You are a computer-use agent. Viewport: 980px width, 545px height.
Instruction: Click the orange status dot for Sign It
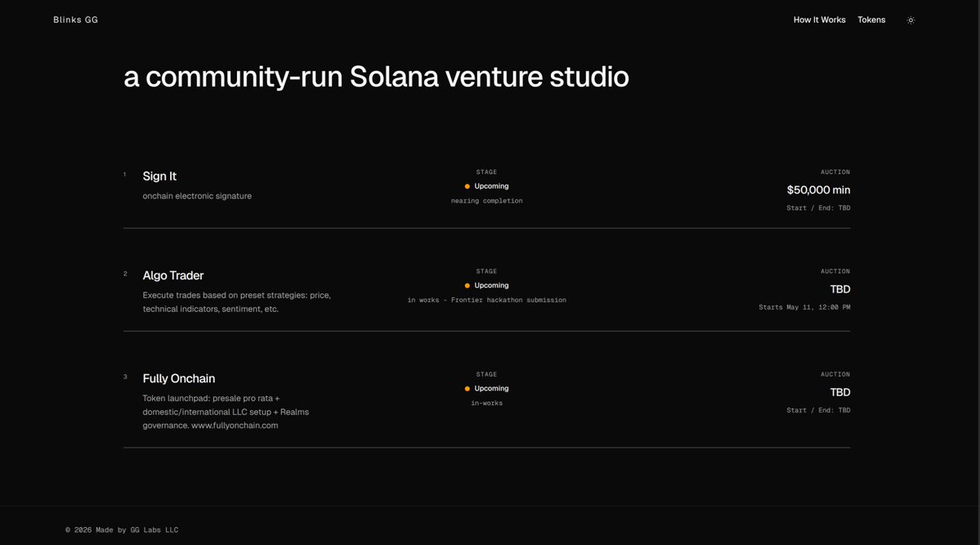tap(467, 186)
